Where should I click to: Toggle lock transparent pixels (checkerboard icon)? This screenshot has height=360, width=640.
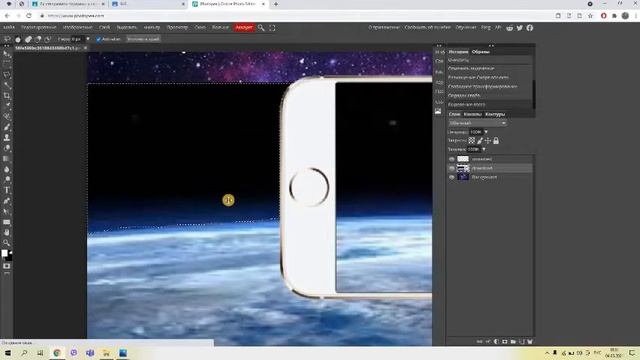pyautogui.click(x=471, y=140)
